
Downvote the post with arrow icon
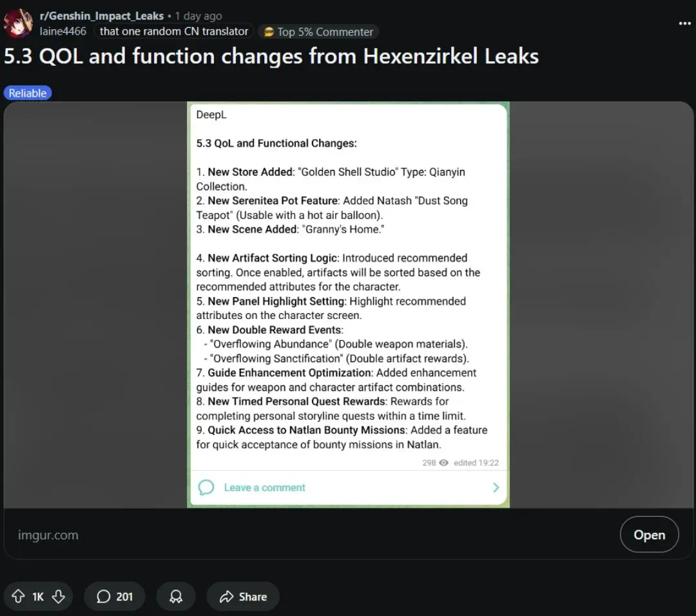pos(59,596)
